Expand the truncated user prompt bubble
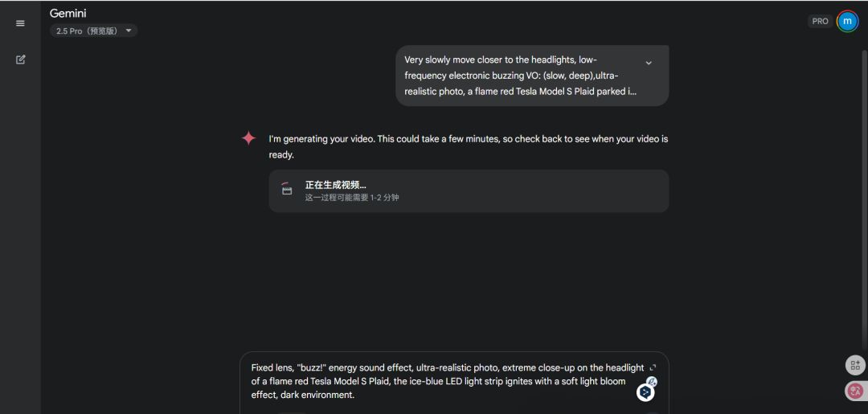The image size is (868, 414). 649,63
